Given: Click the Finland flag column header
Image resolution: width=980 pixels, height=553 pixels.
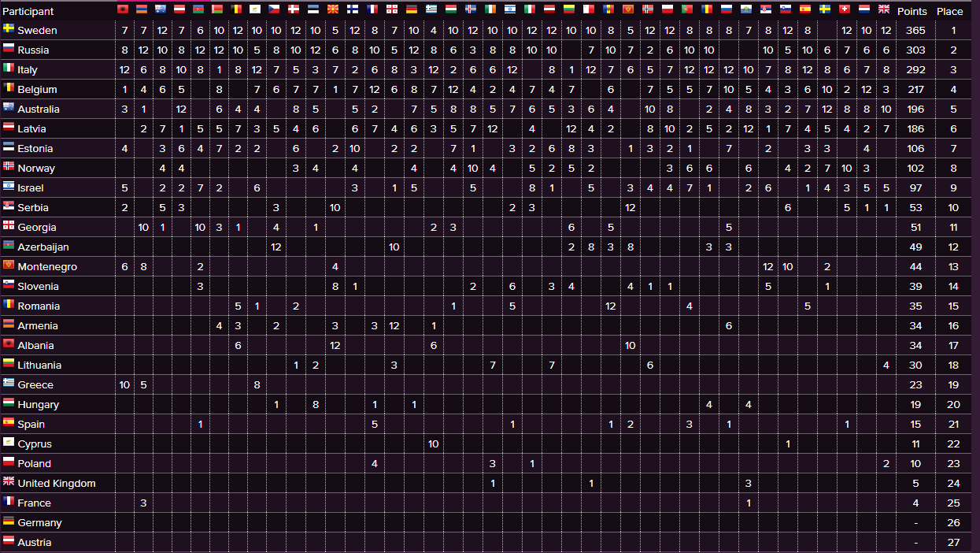Looking at the screenshot, I should point(353,9).
